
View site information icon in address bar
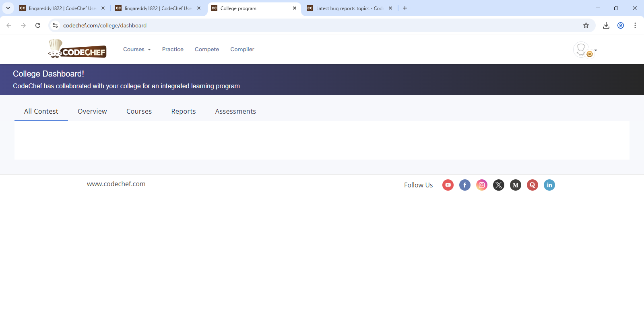pyautogui.click(x=55, y=25)
